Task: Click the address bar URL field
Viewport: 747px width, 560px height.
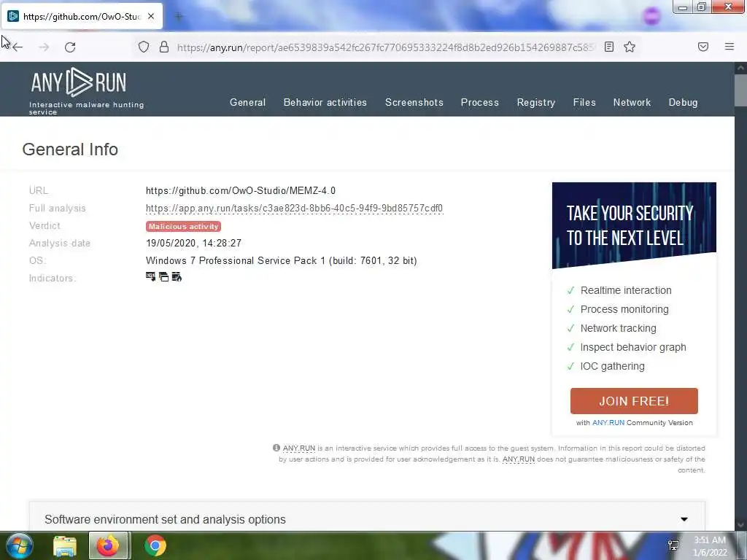Action: (x=386, y=47)
